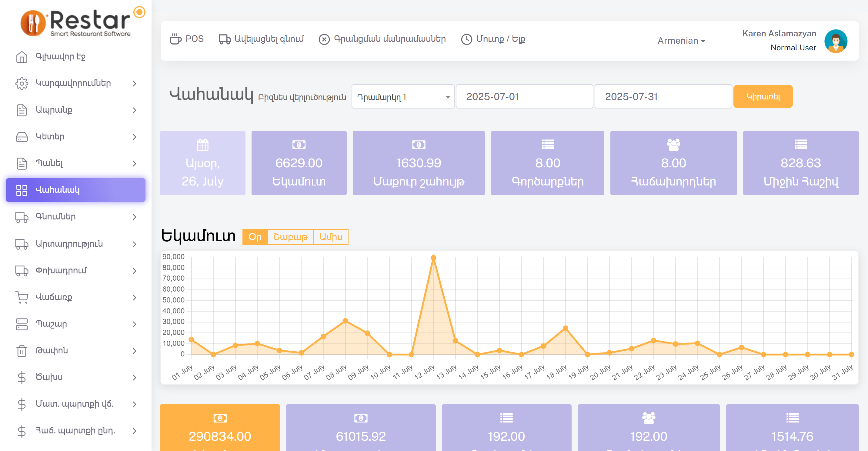Click the clock icon for check in/out

[466, 39]
